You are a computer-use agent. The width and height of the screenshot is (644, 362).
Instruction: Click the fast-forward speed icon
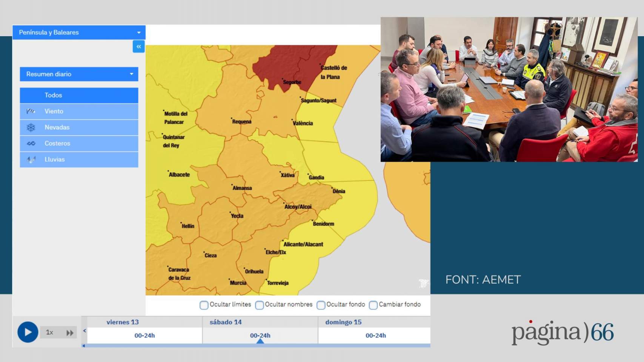point(70,333)
